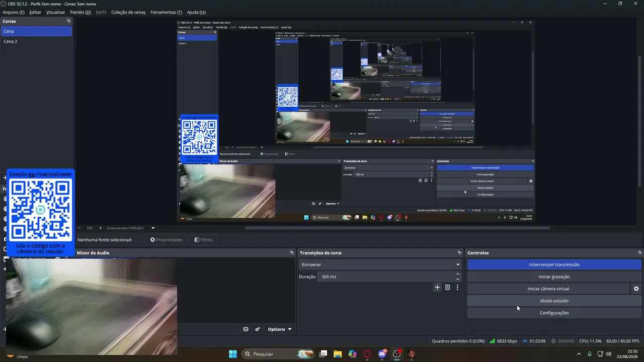The height and width of the screenshot is (362, 644).
Task: Click Iniciar câmera virtual
Action: click(548, 289)
